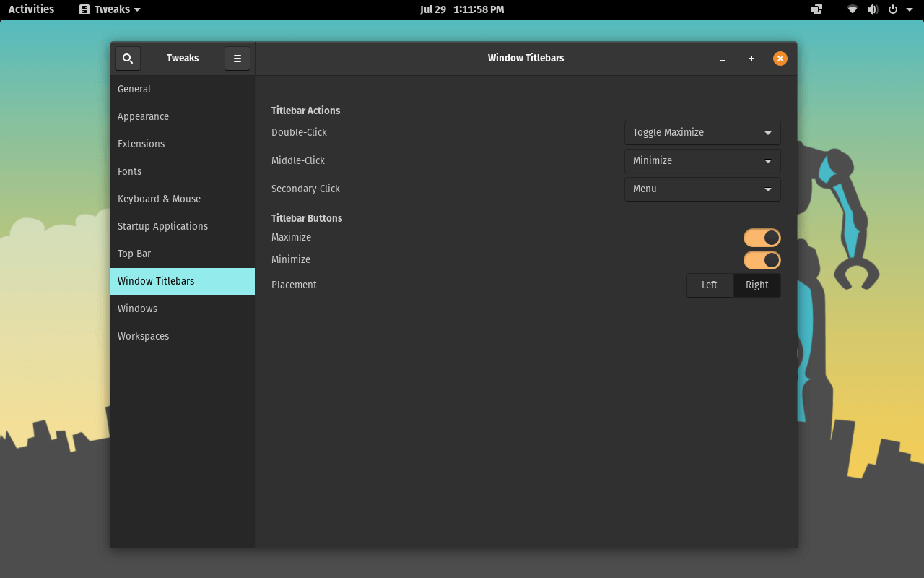
Task: Click the screen-share icon in the system tray
Action: (815, 9)
